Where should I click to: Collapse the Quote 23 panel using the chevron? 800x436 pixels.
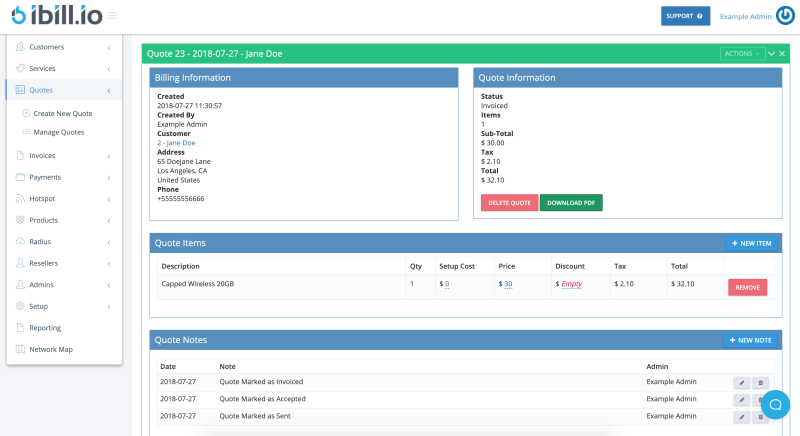[771, 54]
